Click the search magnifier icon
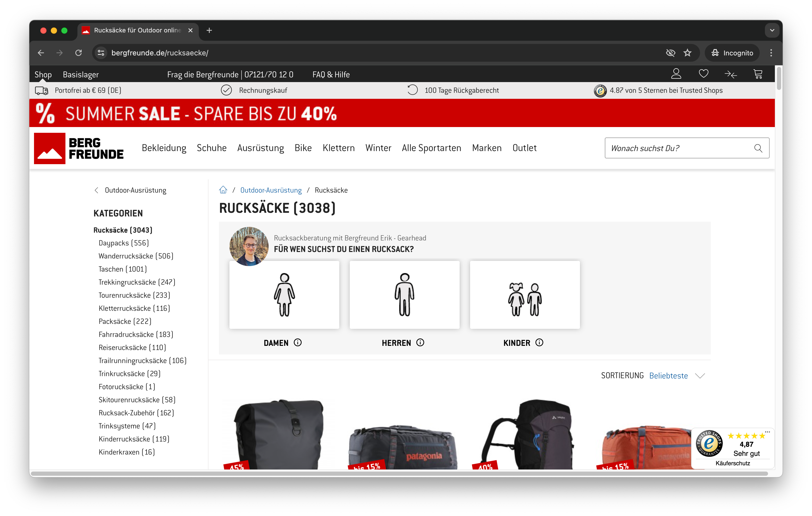 click(758, 148)
